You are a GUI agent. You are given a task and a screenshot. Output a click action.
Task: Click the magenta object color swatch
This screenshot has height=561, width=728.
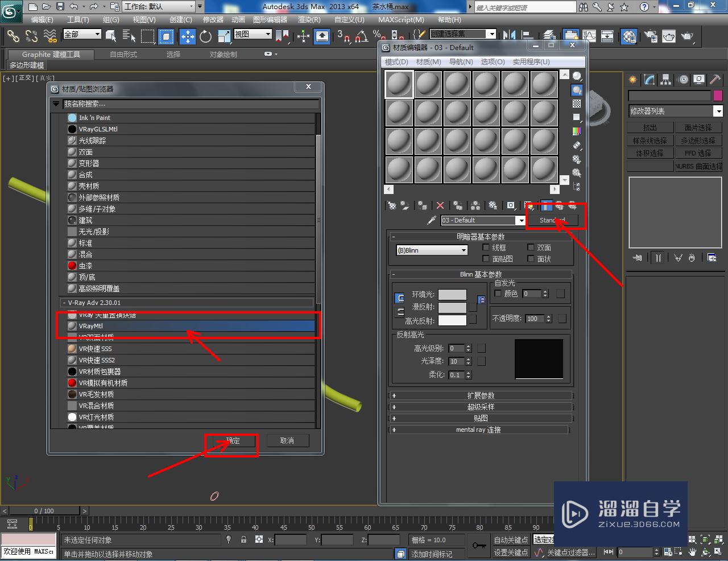click(x=718, y=95)
